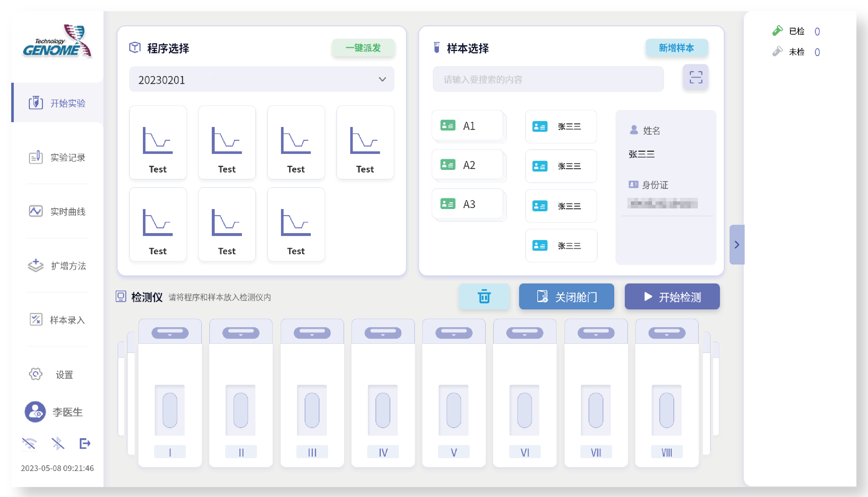The height and width of the screenshot is (497, 868).
Task: Expand the right panel with the chevron arrow
Action: (x=736, y=244)
